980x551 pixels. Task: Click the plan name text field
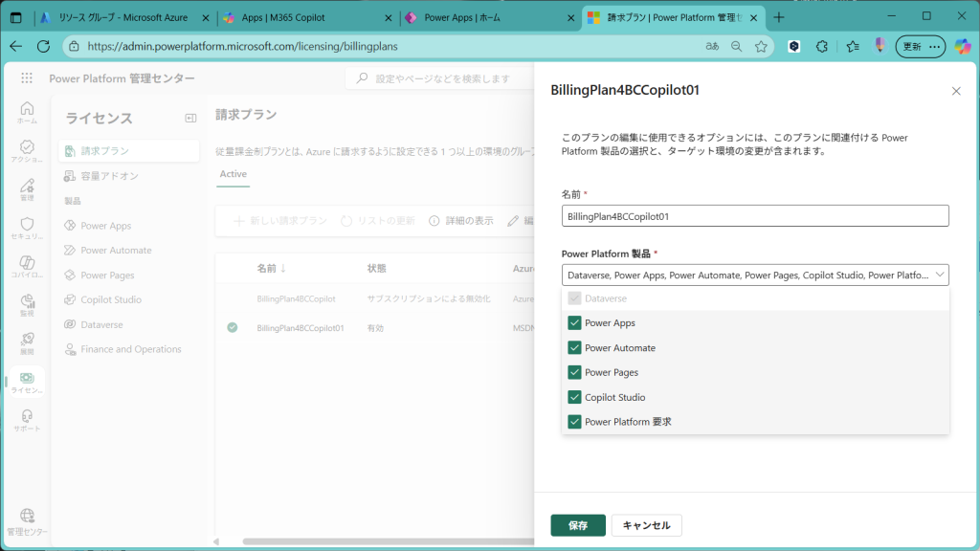point(755,216)
